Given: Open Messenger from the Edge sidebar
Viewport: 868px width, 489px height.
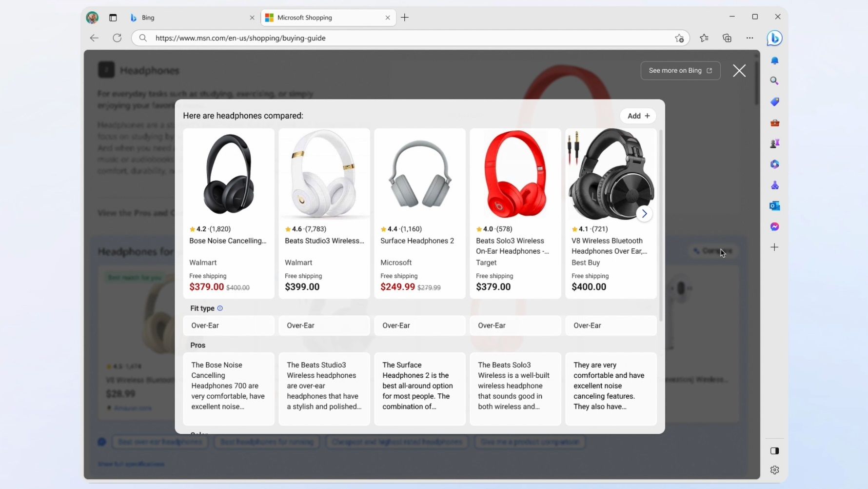Looking at the screenshot, I should 775,226.
